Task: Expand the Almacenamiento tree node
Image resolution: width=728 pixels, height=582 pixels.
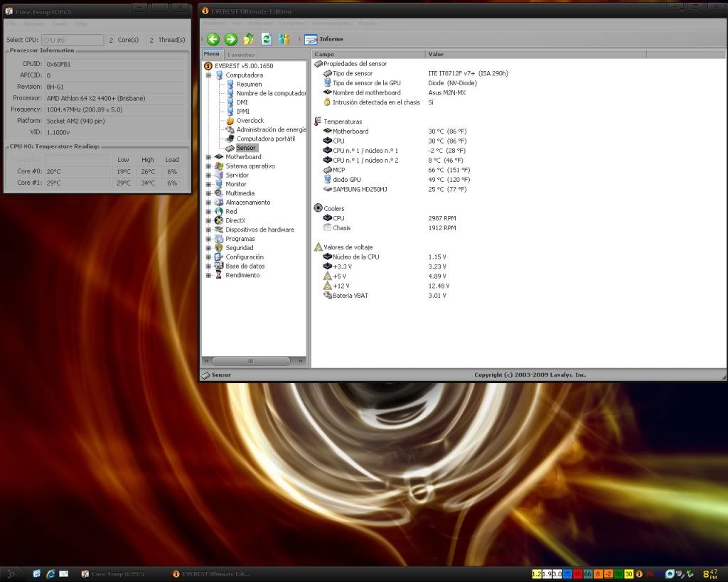Action: (209, 203)
